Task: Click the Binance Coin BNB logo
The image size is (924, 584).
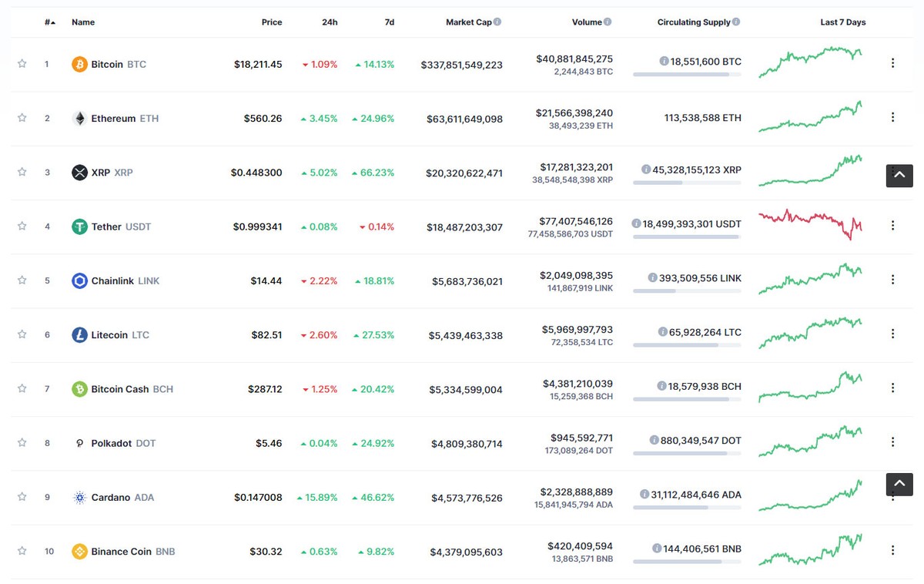Action: click(x=78, y=551)
